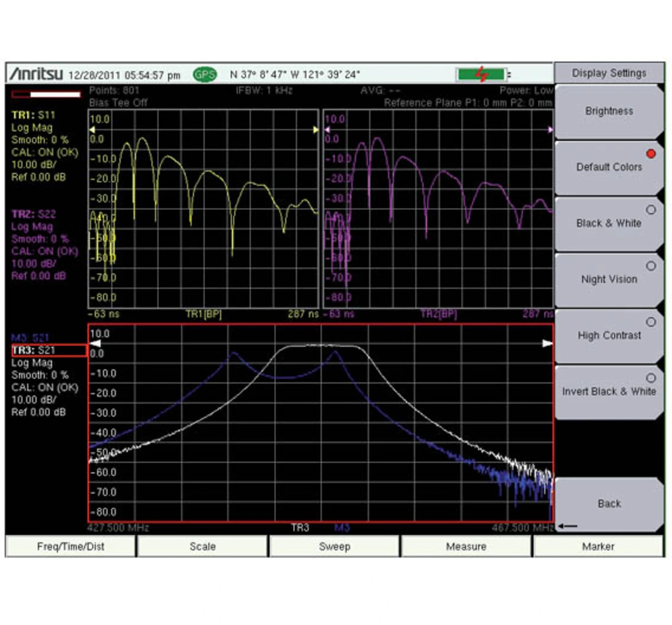Screen dimensions: 672x625
Task: Open the Sweep menu
Action: point(334,546)
